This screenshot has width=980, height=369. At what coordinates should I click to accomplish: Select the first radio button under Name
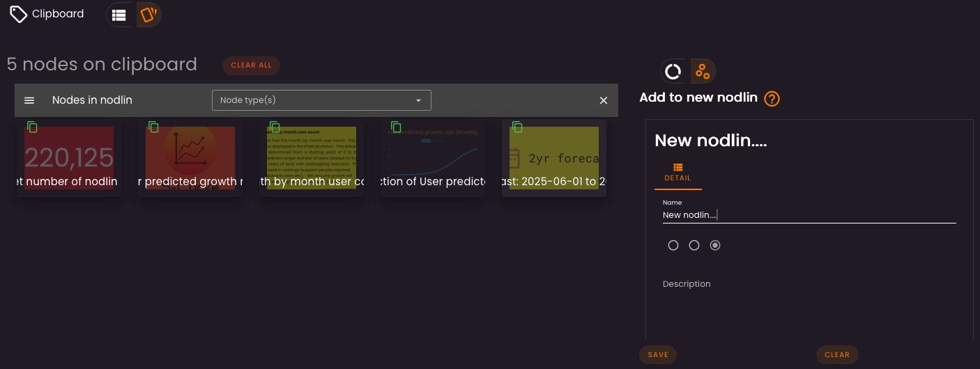click(673, 245)
